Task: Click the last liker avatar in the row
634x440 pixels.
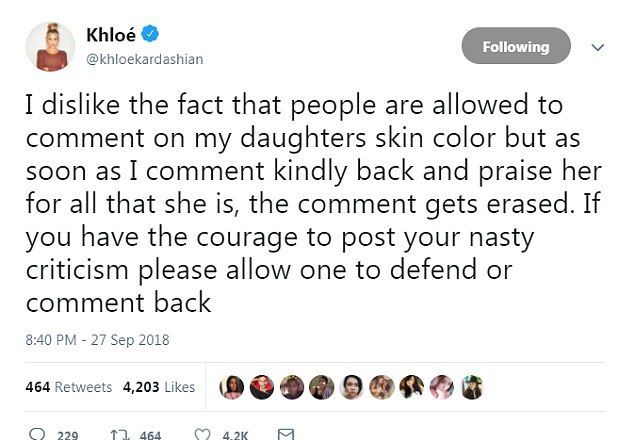Action: point(471,387)
